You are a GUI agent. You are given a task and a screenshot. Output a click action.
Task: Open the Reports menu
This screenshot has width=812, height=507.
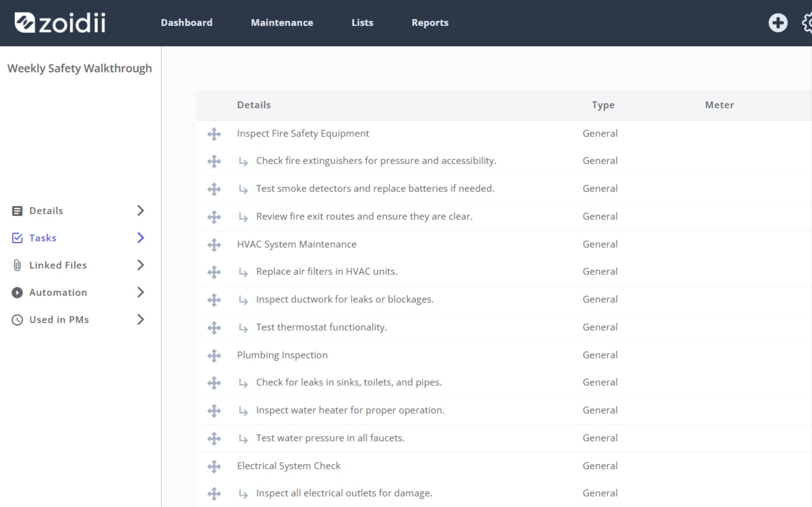click(x=430, y=23)
